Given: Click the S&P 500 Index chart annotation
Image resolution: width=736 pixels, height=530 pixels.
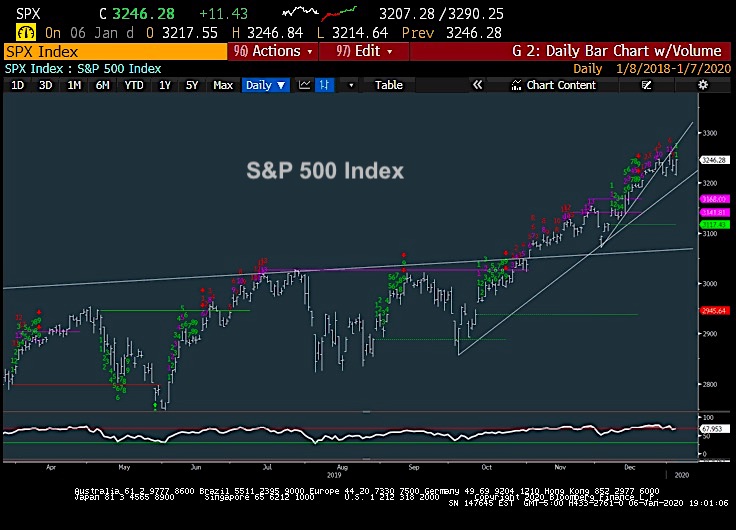Looking at the screenshot, I should click(325, 170).
